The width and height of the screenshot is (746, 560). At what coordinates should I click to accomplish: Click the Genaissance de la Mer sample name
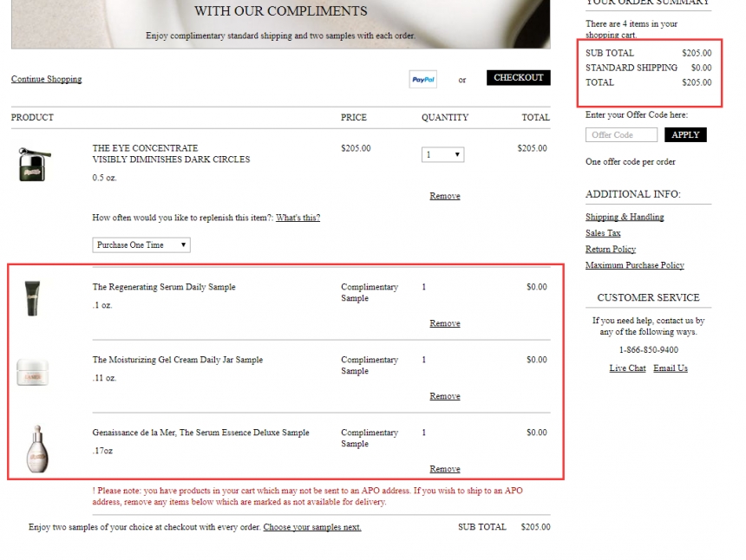200,432
